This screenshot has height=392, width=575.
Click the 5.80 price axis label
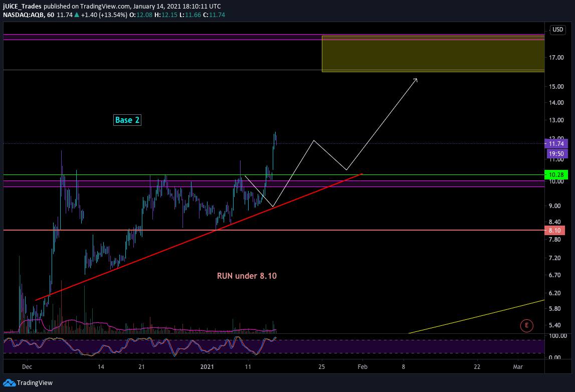point(555,309)
